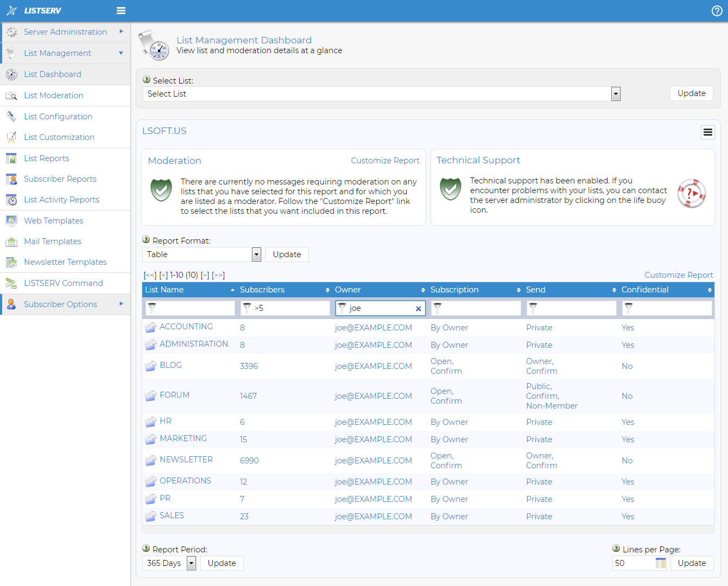Image resolution: width=728 pixels, height=586 pixels.
Task: Click the FORUM list folder icon
Action: pyautogui.click(x=150, y=396)
